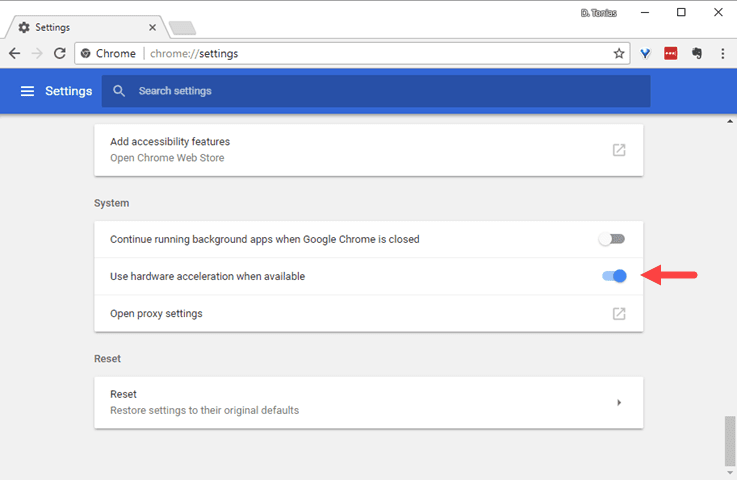Click the chrome://settings address bar
This screenshot has height=480, width=737.
353,54
